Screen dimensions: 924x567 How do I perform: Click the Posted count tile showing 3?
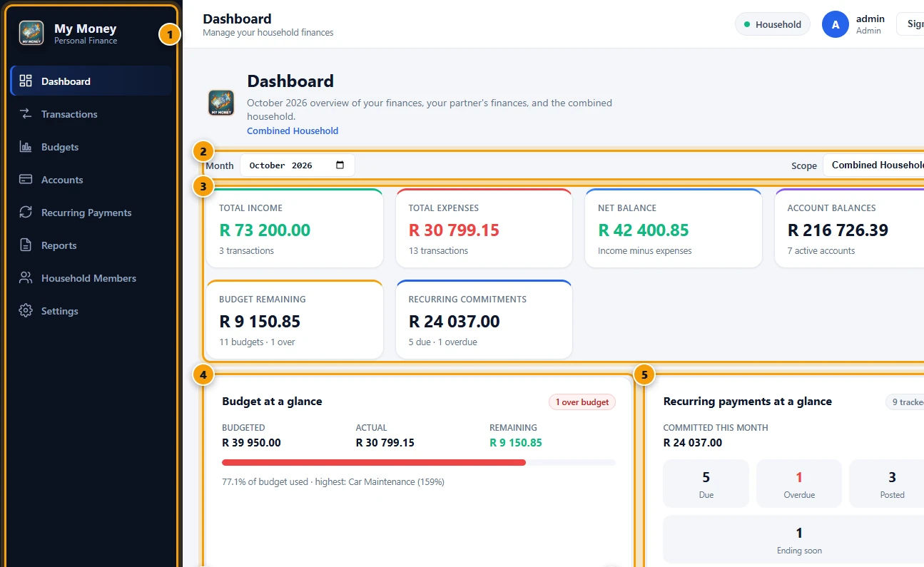point(887,484)
